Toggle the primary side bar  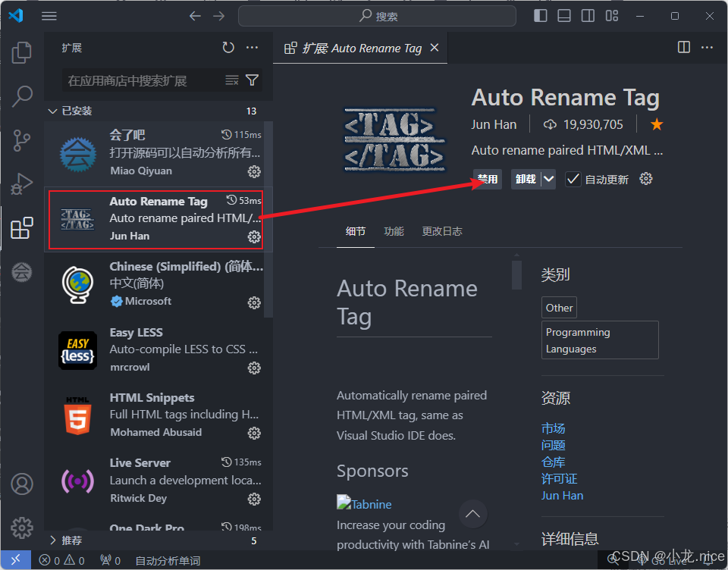(x=541, y=16)
